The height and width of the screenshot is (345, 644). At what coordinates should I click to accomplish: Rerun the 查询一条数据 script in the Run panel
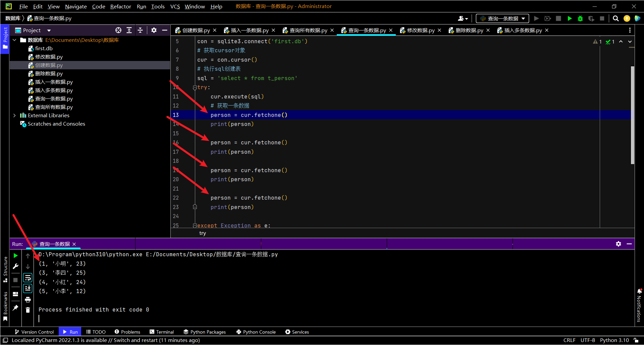15,255
